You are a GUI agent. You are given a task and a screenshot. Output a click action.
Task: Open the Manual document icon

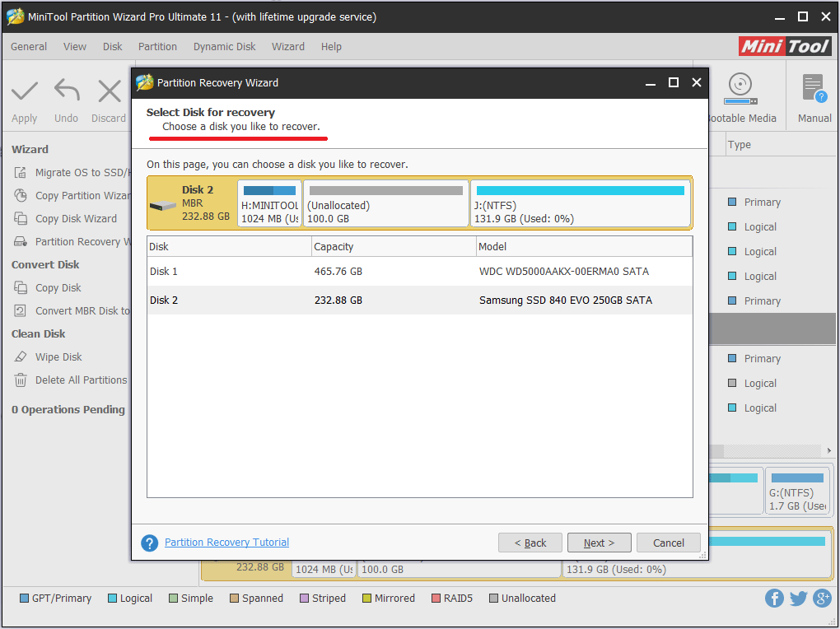[814, 88]
